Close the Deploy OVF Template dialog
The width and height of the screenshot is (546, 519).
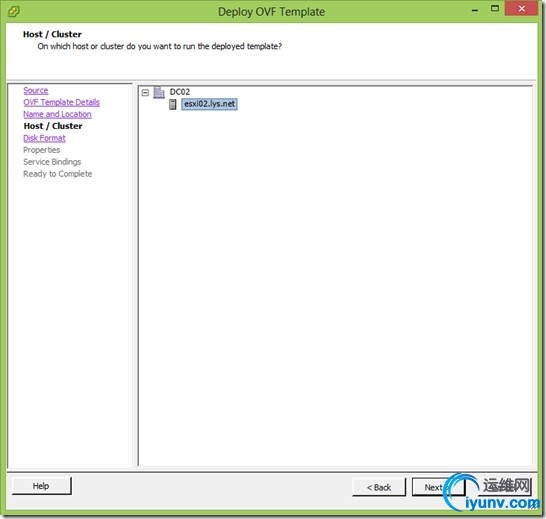coord(521,9)
